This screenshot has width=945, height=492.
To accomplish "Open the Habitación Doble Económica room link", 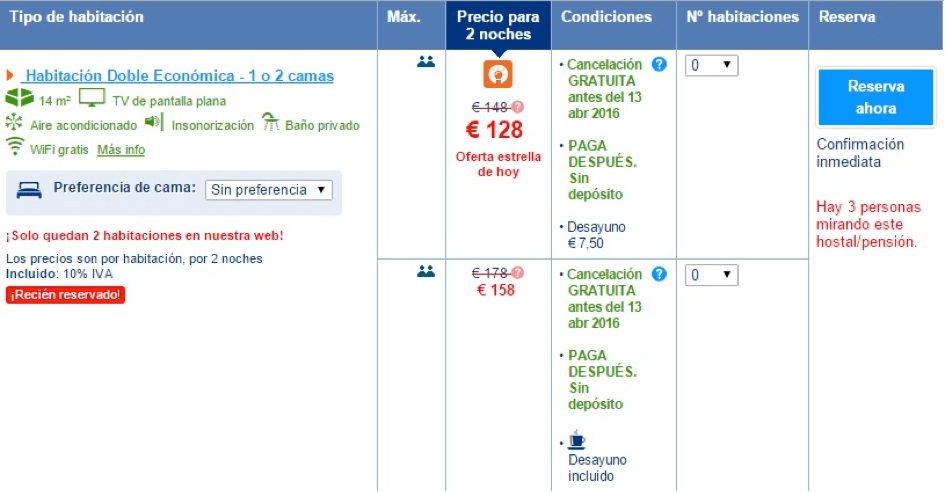I will (179, 76).
